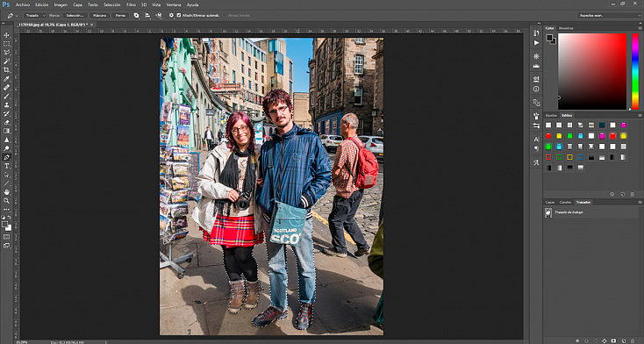Open the Info panel icon in dock
Viewport: 644px width, 344px height.
pos(536,89)
